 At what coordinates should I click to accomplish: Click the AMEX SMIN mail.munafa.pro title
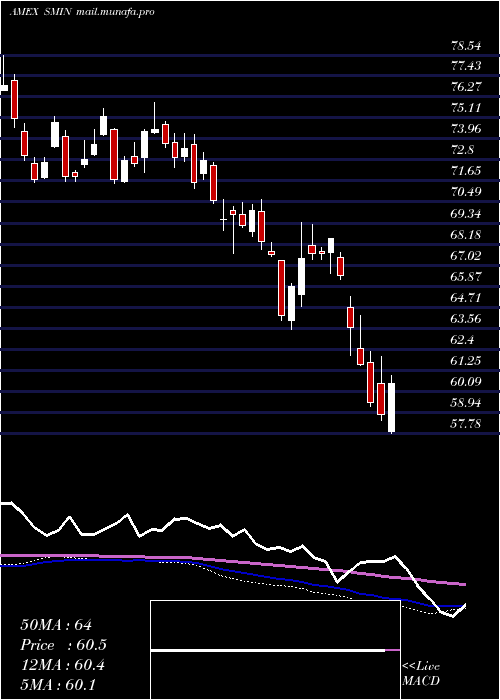point(82,12)
